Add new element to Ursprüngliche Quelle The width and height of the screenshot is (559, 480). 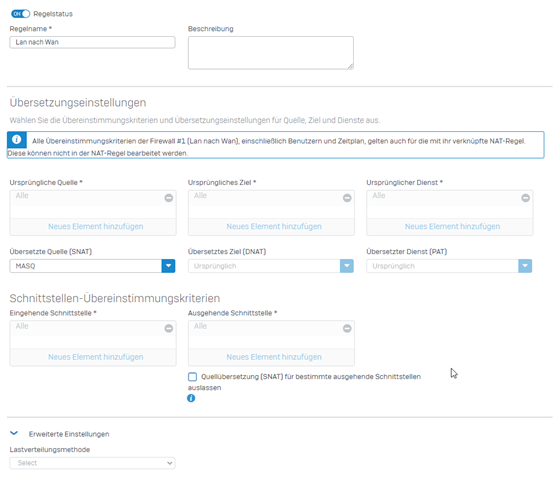click(96, 226)
